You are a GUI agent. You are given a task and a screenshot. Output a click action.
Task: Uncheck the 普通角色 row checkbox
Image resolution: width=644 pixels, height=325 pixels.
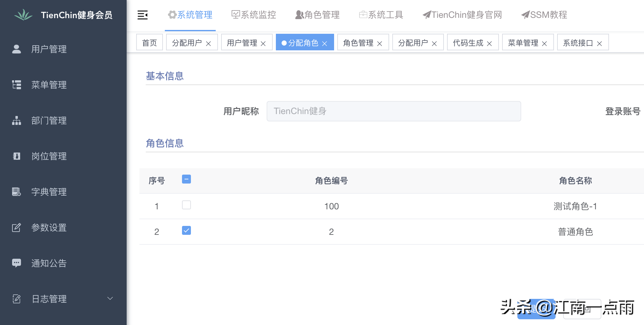pos(186,231)
